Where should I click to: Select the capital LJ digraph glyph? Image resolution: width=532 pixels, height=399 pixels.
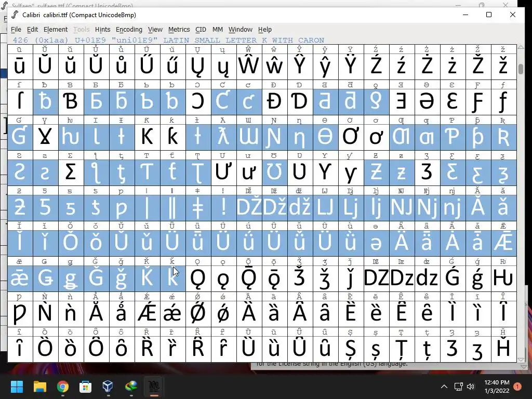pyautogui.click(x=325, y=208)
